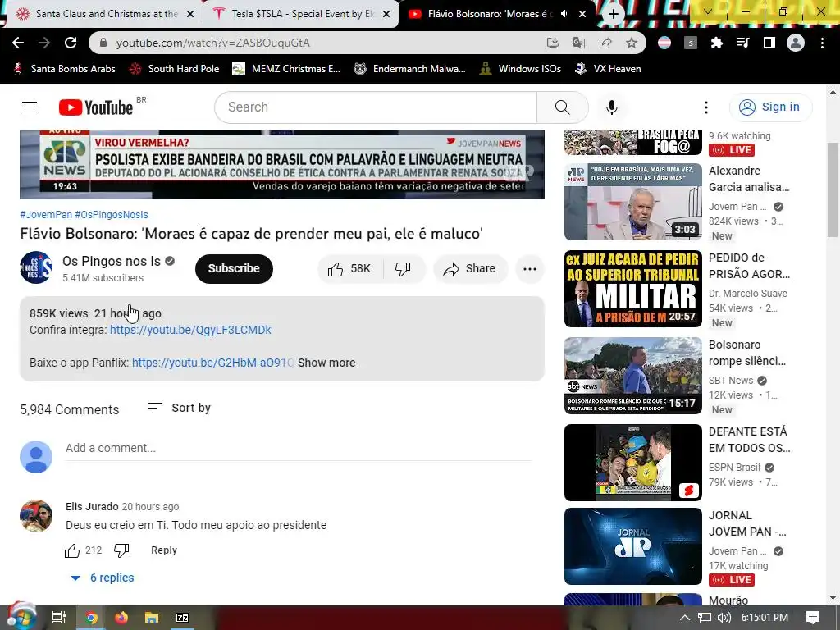Like the video showing 58K likes

tap(350, 268)
